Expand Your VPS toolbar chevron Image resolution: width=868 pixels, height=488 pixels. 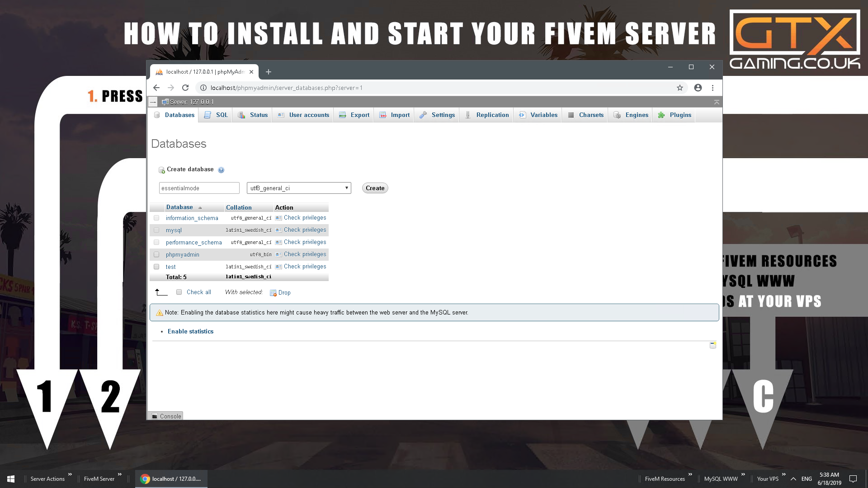coord(783,474)
